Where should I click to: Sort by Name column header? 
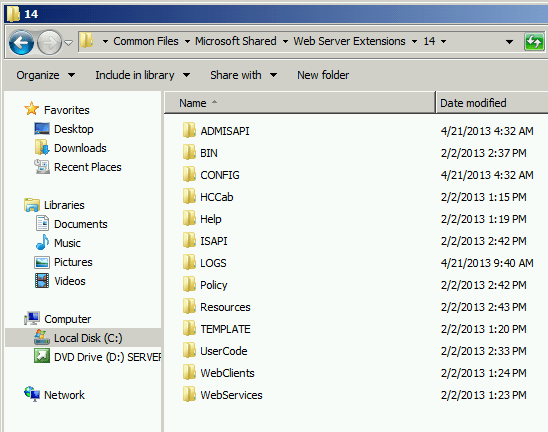coord(300,103)
